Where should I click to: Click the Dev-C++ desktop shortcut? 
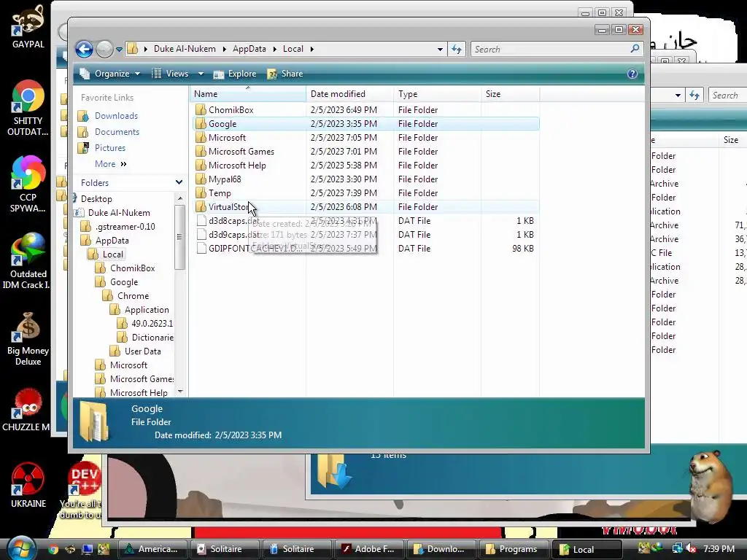82,491
